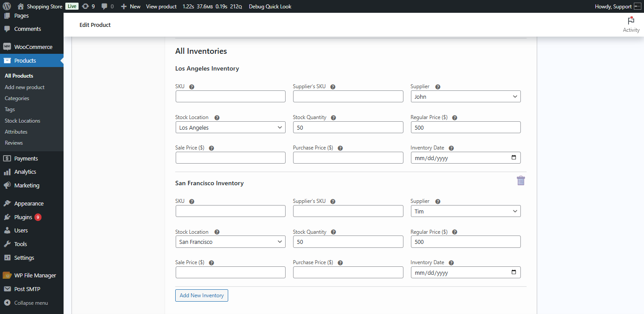Image resolution: width=644 pixels, height=314 pixels.
Task: Focus Los Angeles Stock Quantity field showing 50
Action: point(348,127)
